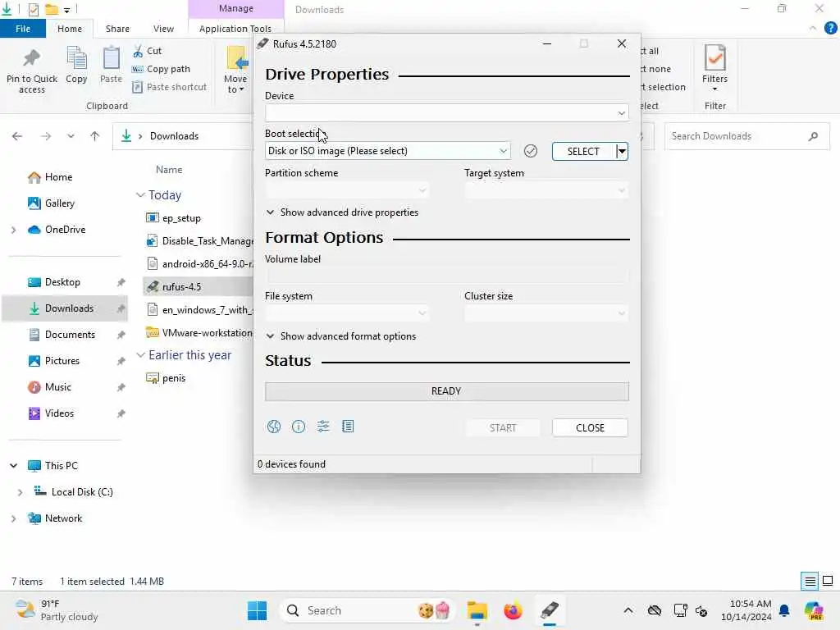Show hidden system tray icons
The image size is (840, 630).
click(628, 610)
